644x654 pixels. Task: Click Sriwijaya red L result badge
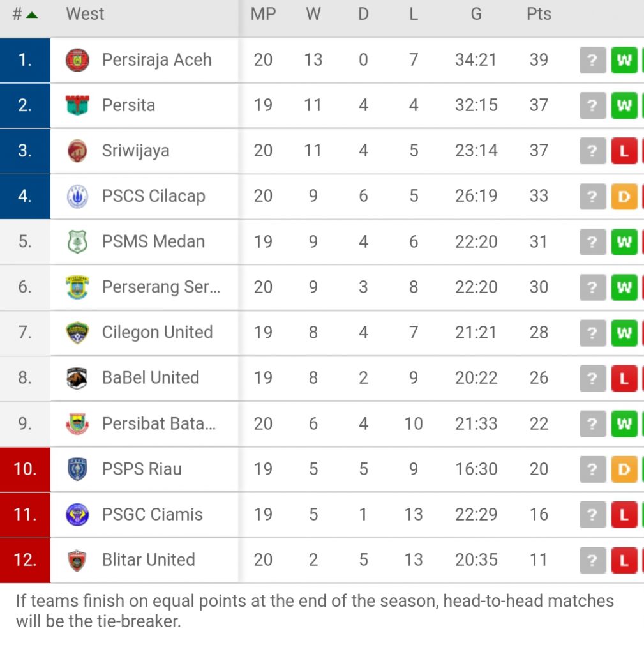coord(624,151)
